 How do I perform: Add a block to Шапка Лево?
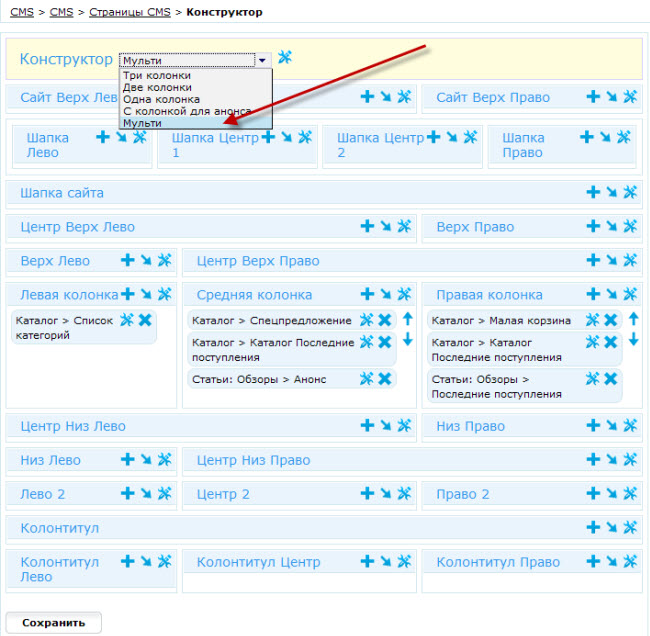tap(103, 137)
